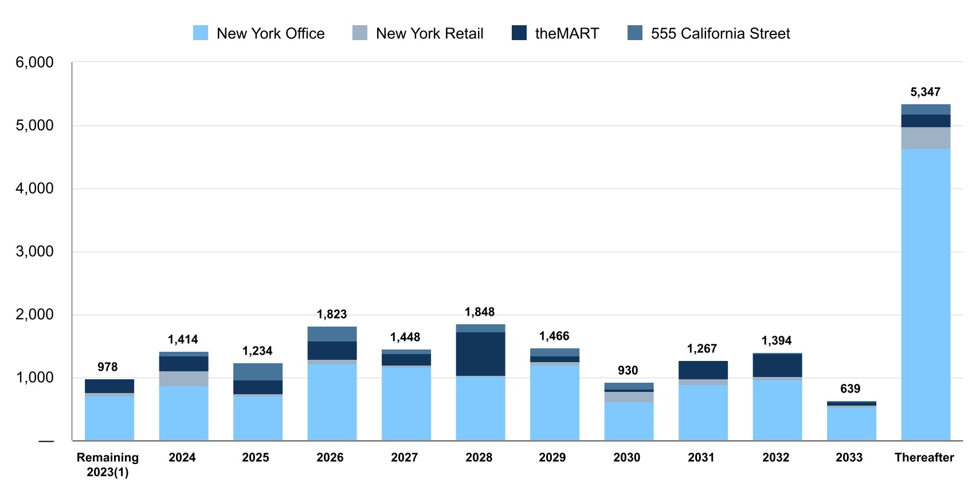Select theMART legend label
Viewport: 980px width, 487px height.
[x=567, y=33]
